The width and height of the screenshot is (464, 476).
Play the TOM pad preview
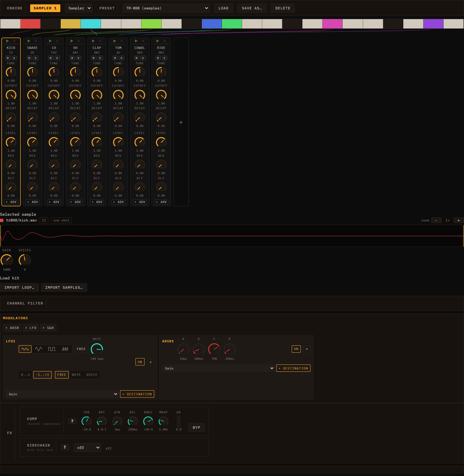tap(115, 41)
